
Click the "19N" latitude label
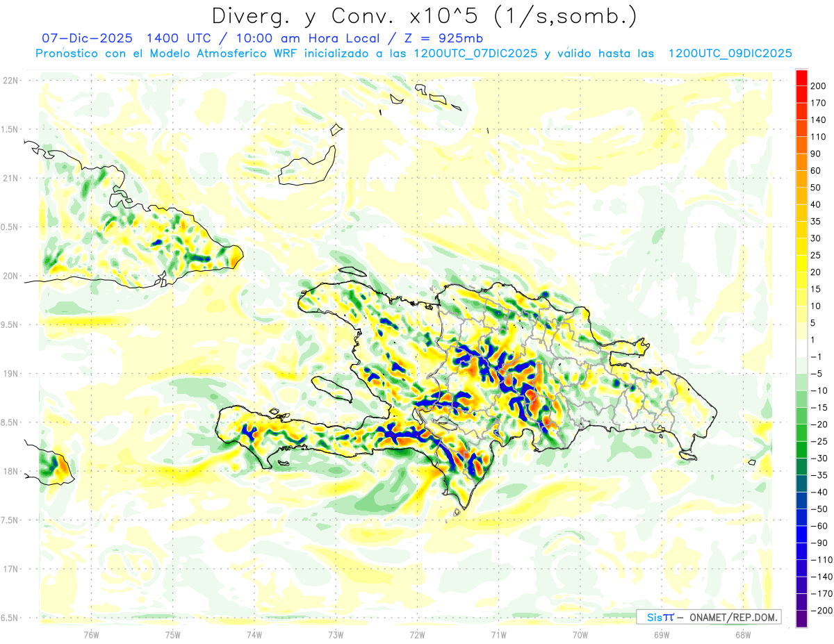pyautogui.click(x=10, y=374)
